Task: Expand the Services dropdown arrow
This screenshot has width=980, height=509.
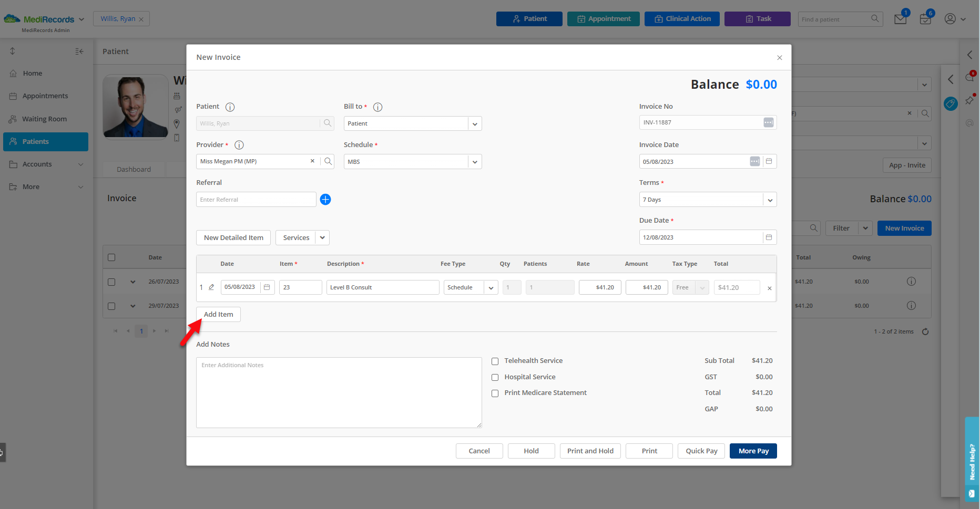Action: [x=322, y=237]
